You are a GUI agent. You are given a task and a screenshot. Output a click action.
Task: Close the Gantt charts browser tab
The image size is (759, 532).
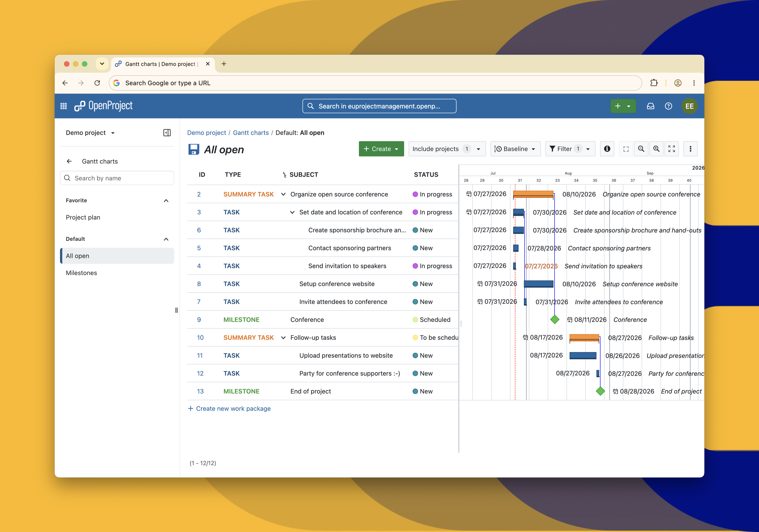(208, 64)
